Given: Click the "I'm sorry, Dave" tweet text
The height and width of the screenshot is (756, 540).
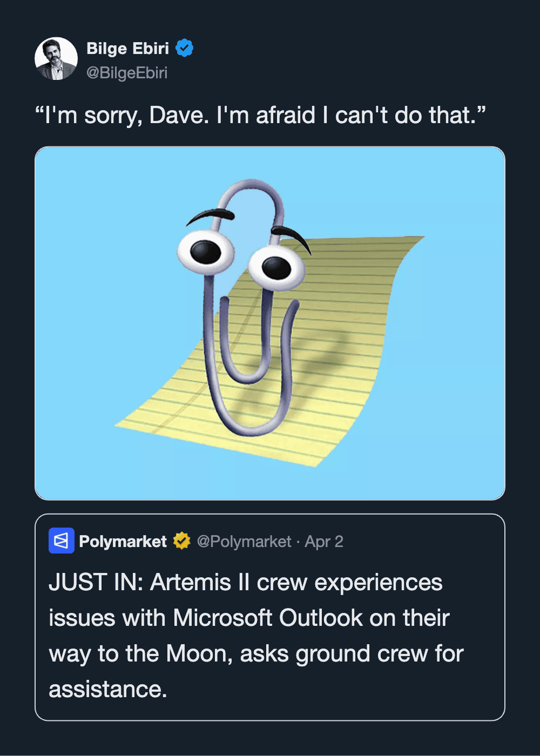Looking at the screenshot, I should 260,115.
